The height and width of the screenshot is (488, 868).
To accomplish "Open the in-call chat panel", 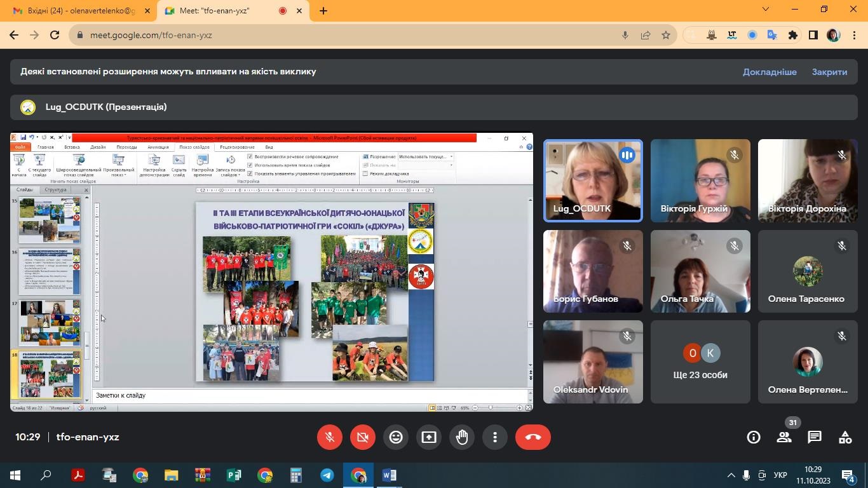I will coord(815,437).
